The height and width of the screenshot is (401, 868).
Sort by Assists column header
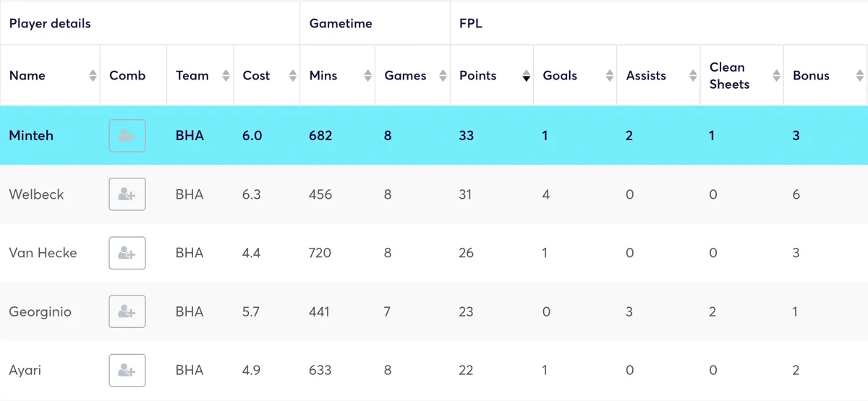click(646, 76)
